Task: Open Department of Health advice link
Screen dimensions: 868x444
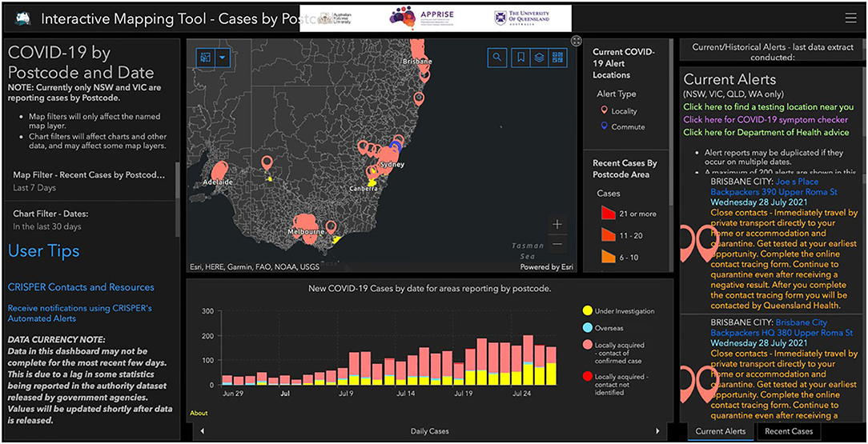Action: coord(766,132)
